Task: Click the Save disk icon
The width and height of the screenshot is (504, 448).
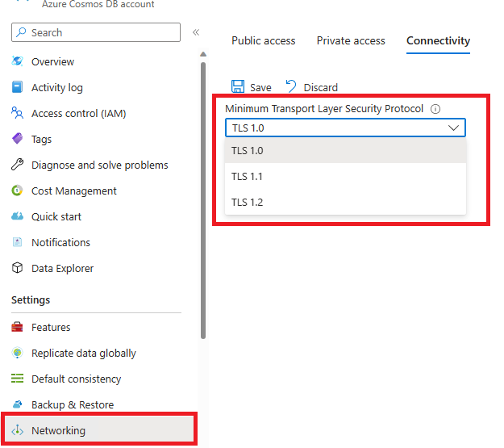Action: pos(238,87)
